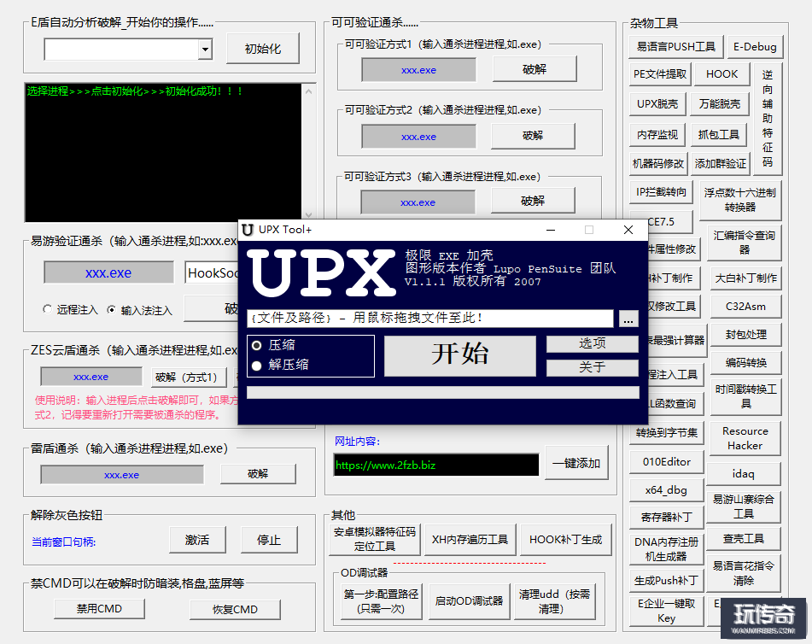Click the 禁用CMD button
The height and width of the screenshot is (644, 812).
[99, 609]
